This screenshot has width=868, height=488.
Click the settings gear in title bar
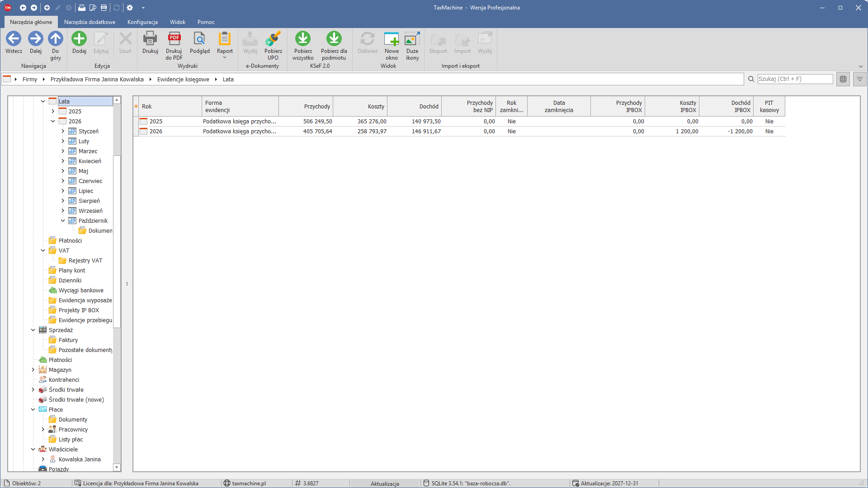pyautogui.click(x=130, y=8)
